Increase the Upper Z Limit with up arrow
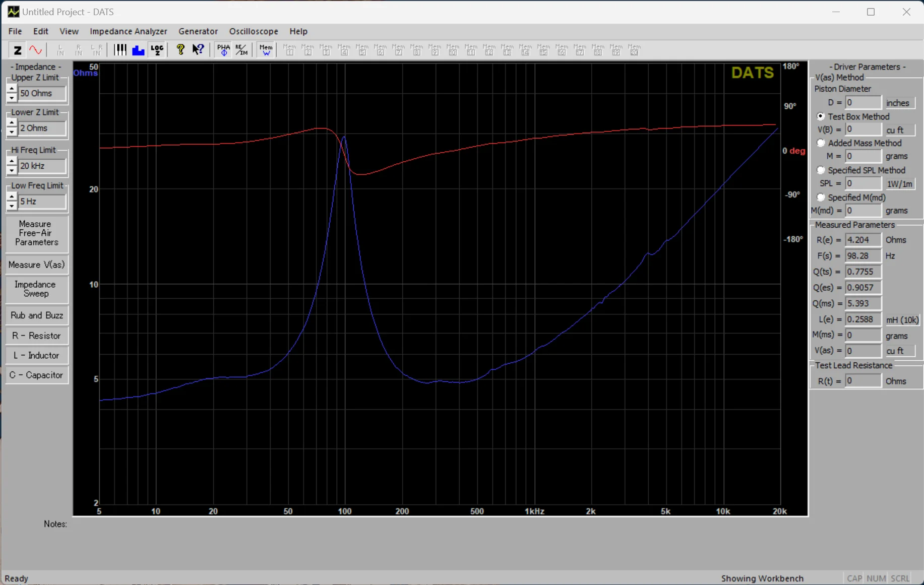The width and height of the screenshot is (924, 585). 12,89
